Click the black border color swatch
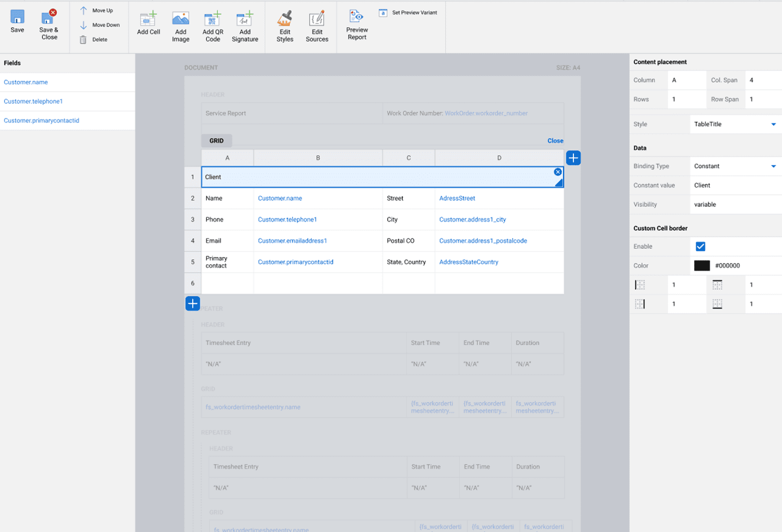Screen dimensions: 782x532 pyautogui.click(x=702, y=266)
